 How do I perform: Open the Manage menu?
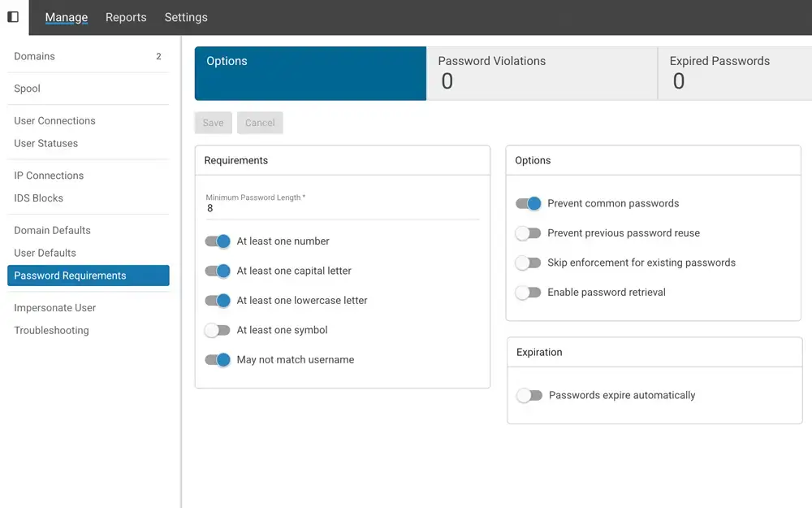click(x=66, y=17)
